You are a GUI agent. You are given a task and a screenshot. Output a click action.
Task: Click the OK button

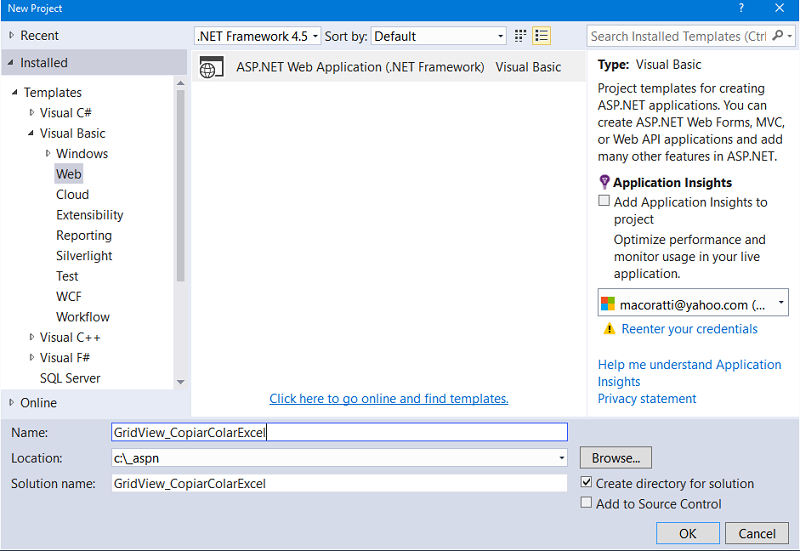pyautogui.click(x=687, y=533)
